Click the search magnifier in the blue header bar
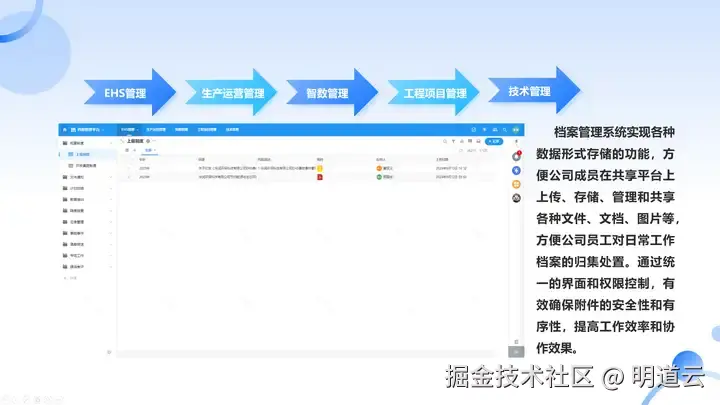 [x=505, y=130]
